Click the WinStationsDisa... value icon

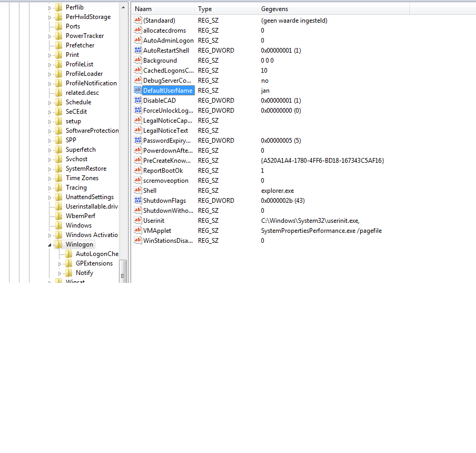pyautogui.click(x=138, y=241)
